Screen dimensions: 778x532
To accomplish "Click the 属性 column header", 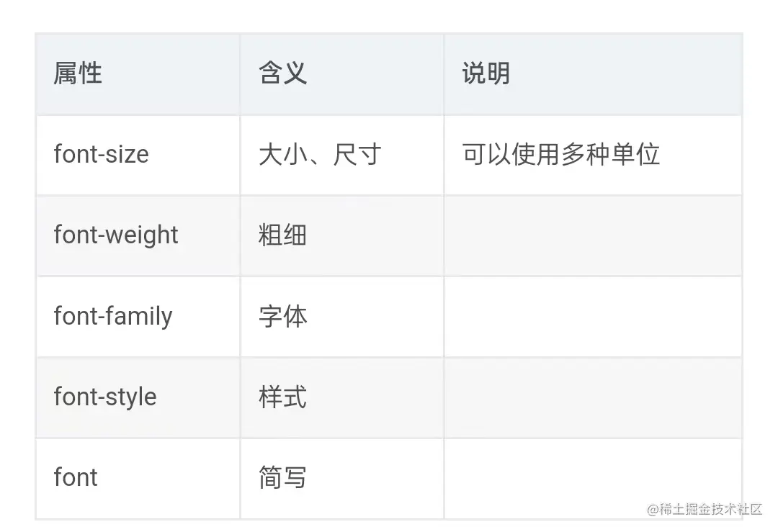I will [138, 74].
